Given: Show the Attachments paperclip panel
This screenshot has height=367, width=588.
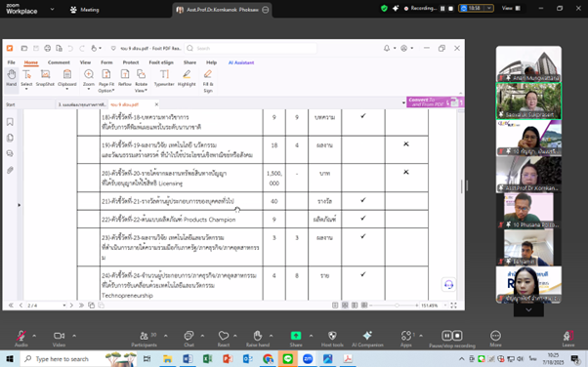Looking at the screenshot, I should tap(10, 170).
